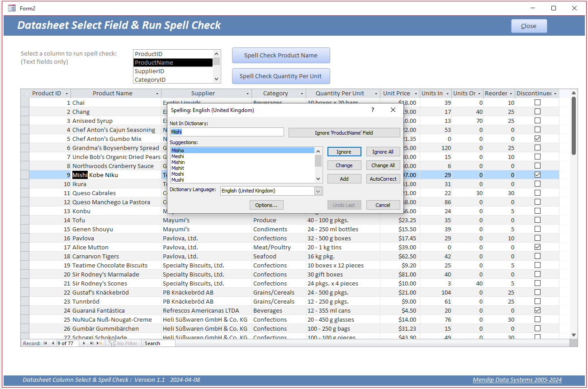This screenshot has height=389, width=588.
Task: Go to previous record in navigator
Action: [x=53, y=343]
